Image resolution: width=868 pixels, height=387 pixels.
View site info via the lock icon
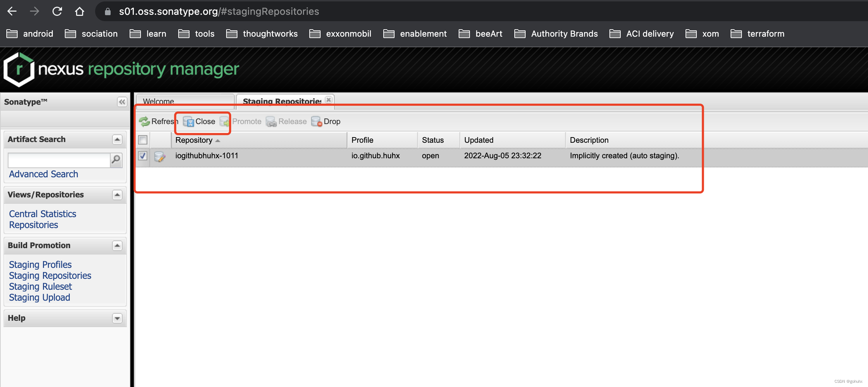point(108,11)
